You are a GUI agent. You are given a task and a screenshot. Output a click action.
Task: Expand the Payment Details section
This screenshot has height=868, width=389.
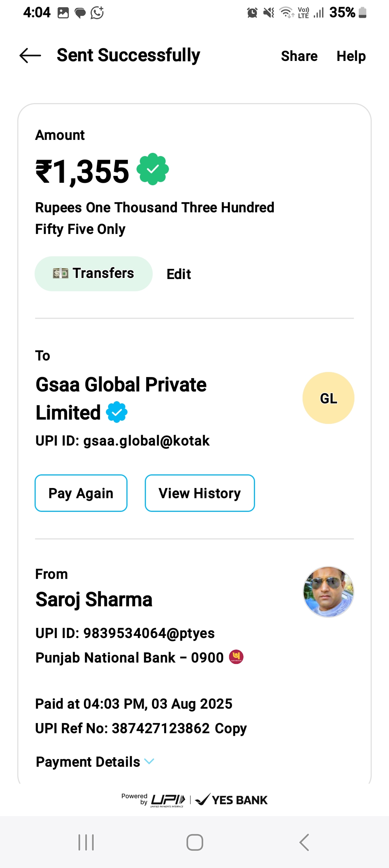88,762
